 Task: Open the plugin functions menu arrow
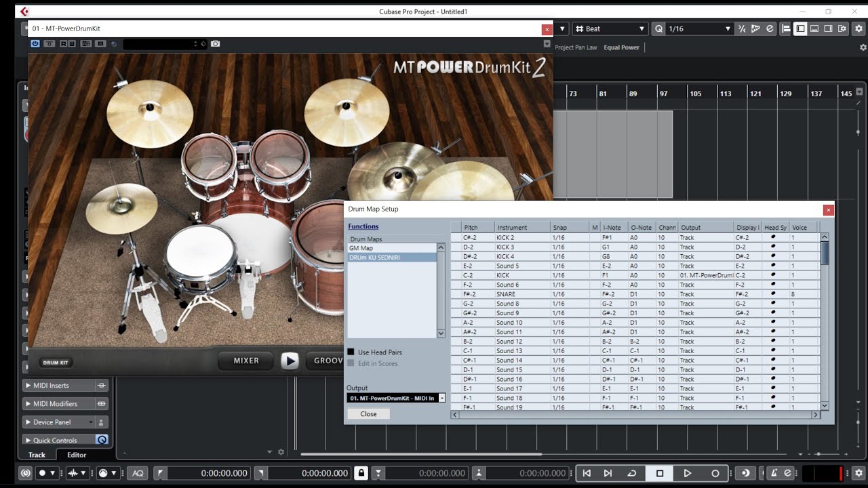[x=547, y=43]
